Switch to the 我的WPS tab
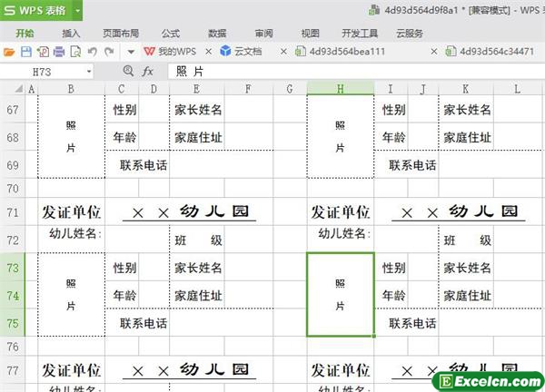This screenshot has height=392, width=545. (170, 52)
